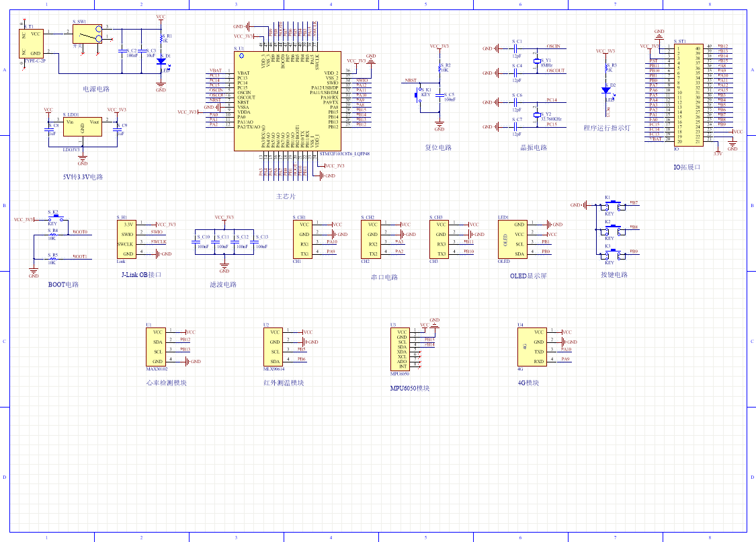Image resolution: width=756 pixels, height=542 pixels.
Task: Click the 'IO拓展口' section label
Action: 687,167
